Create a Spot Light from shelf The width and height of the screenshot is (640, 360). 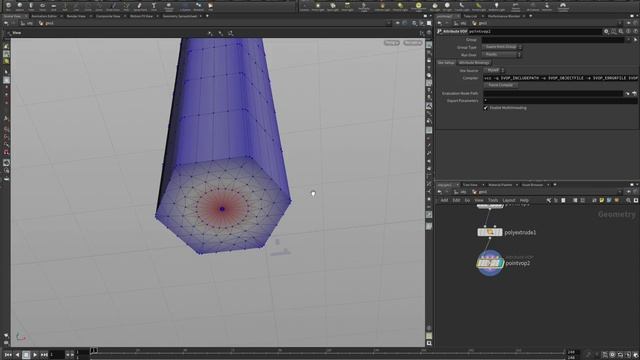click(333, 6)
